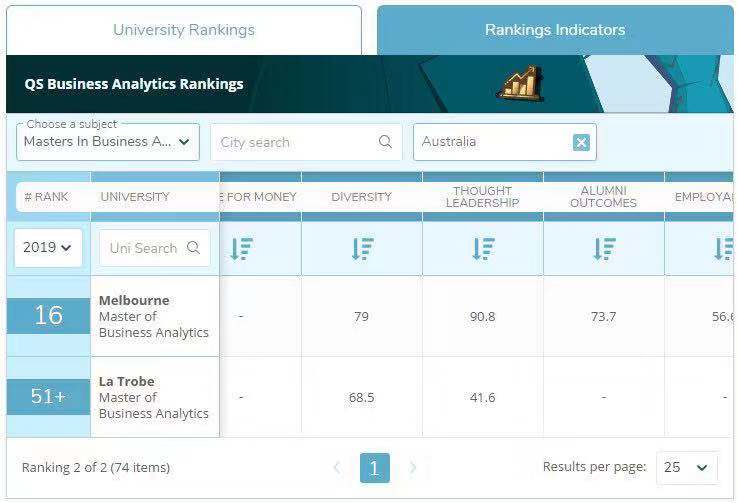This screenshot has height=503, width=738.
Task: Focus the City search input field
Action: tap(295, 142)
